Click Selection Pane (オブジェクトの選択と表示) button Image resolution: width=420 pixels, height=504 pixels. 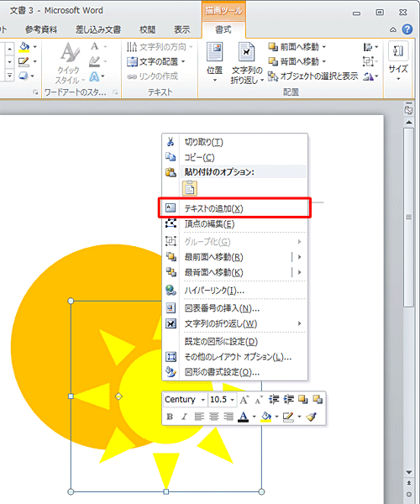point(313,76)
